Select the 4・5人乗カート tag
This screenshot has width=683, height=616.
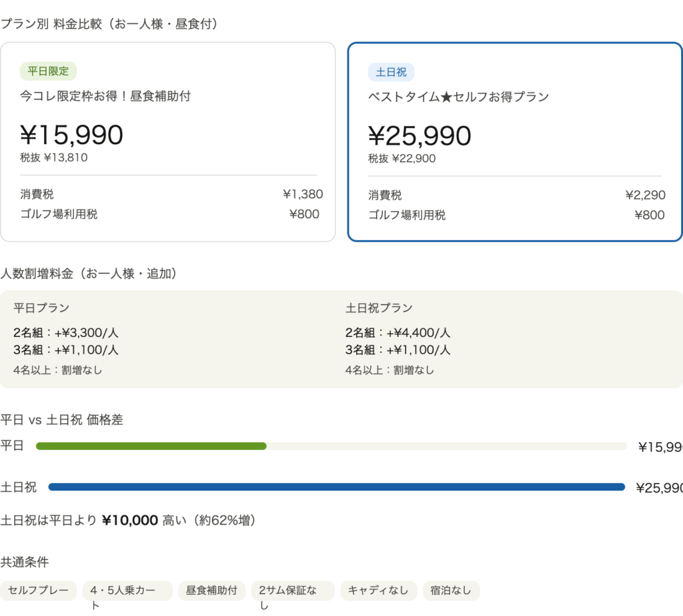point(126,590)
